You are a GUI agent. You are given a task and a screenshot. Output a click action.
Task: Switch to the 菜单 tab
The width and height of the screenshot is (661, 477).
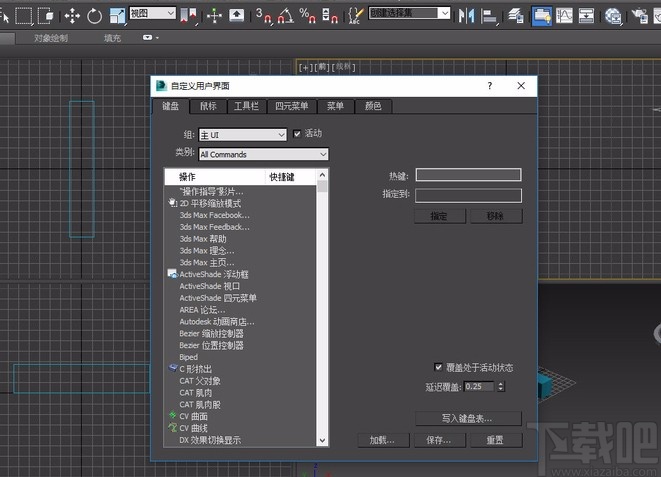335,106
